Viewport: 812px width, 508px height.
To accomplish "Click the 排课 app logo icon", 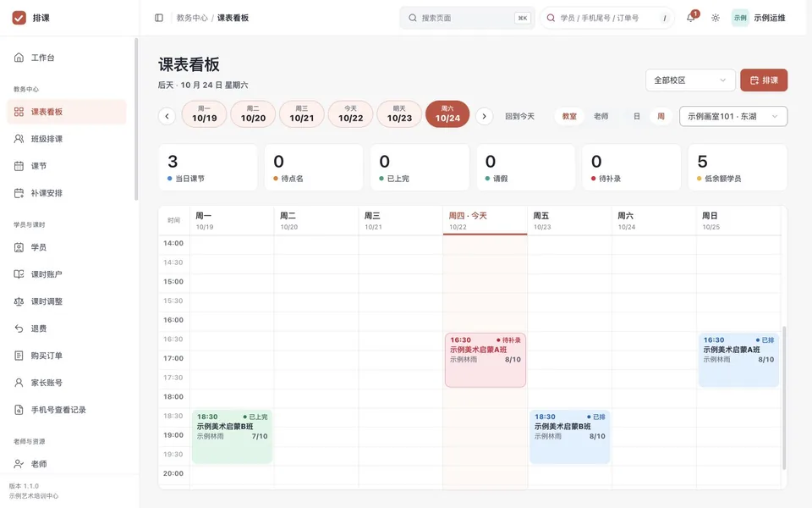I will [x=19, y=18].
